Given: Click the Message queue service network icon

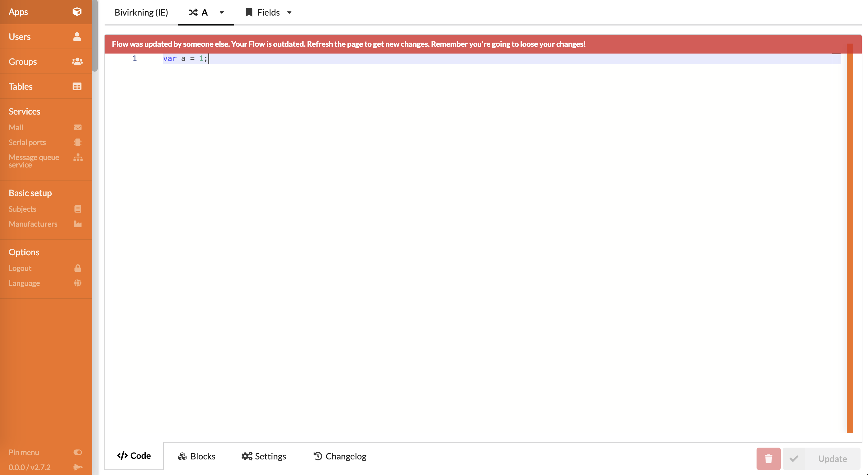Looking at the screenshot, I should click(x=78, y=157).
